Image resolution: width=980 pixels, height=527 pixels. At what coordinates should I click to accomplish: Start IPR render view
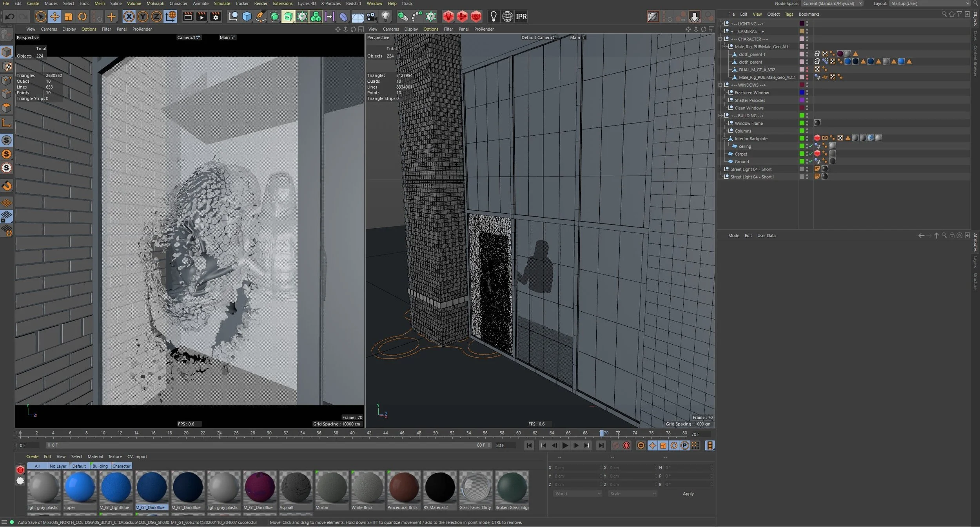tap(521, 16)
